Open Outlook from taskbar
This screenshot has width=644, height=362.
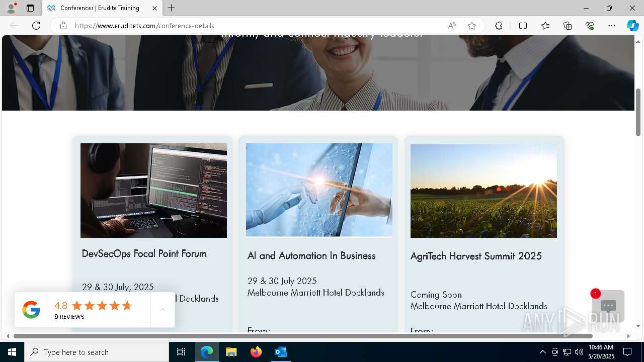(x=280, y=352)
